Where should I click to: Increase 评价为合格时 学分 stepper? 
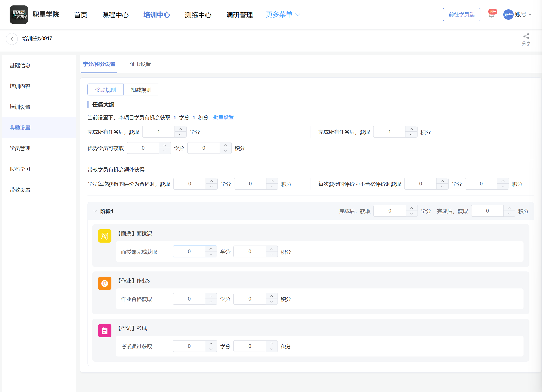[x=211, y=181]
